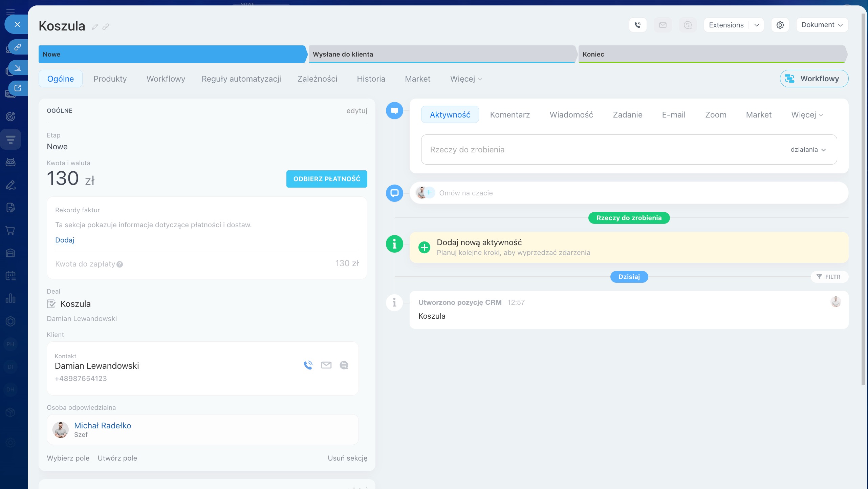The image size is (868, 489).
Task: Expand the Extensions dropdown arrow
Action: click(x=757, y=25)
